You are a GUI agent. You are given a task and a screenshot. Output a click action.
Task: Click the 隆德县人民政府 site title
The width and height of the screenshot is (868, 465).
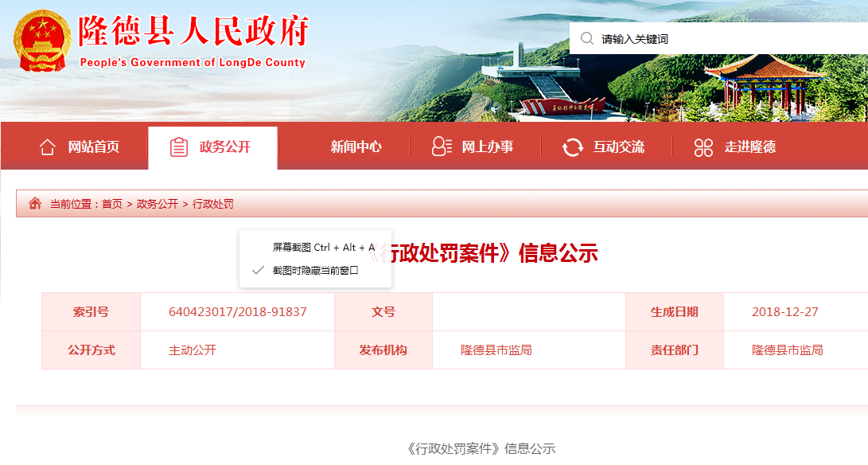193,31
